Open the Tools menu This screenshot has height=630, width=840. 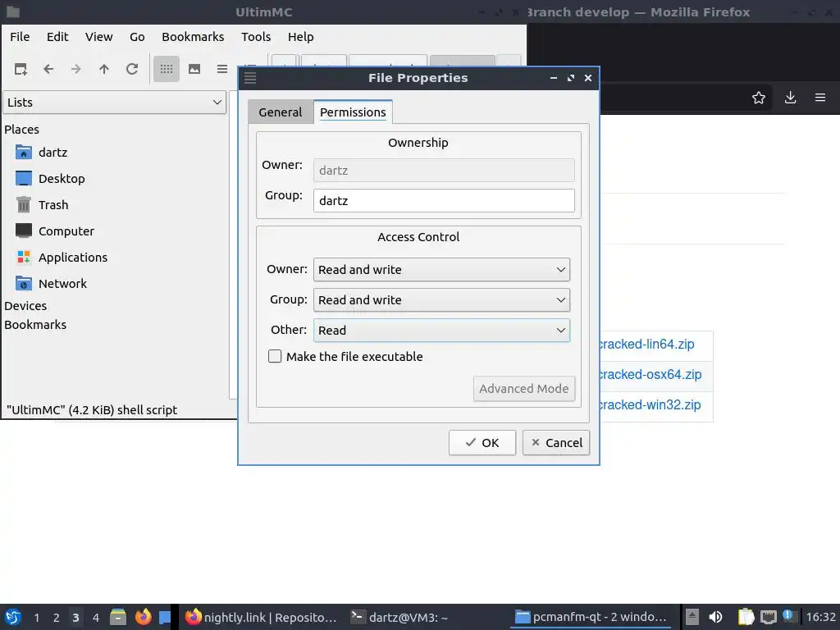coord(256,37)
